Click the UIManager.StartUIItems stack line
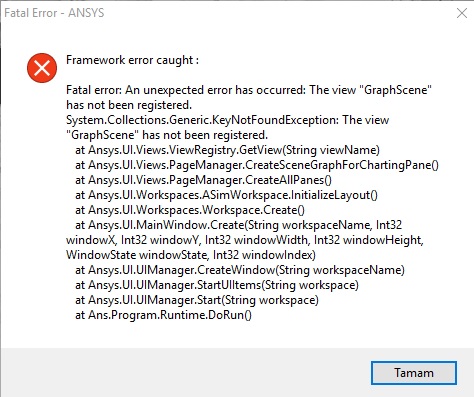Screen dimensions: 474x397 [x=217, y=285]
